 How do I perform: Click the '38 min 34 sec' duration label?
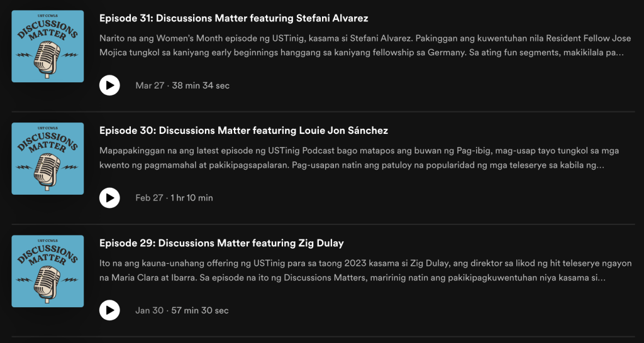coord(201,85)
